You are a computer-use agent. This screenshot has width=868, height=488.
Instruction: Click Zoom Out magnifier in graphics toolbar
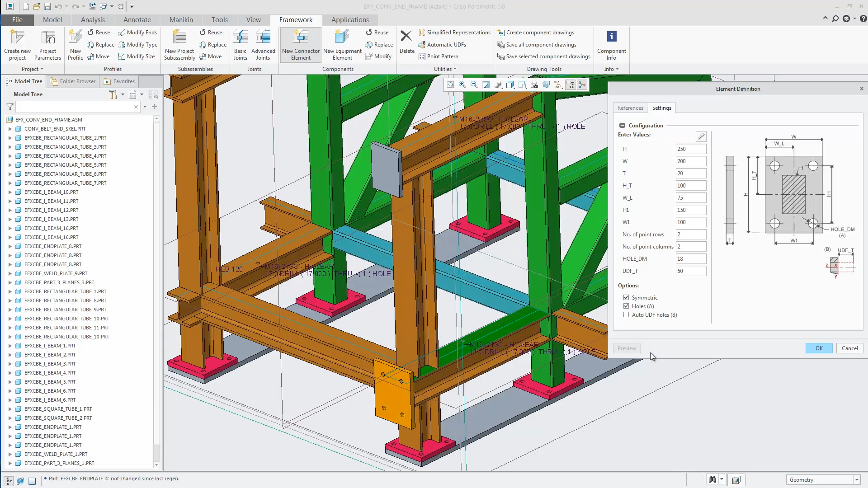(x=474, y=84)
